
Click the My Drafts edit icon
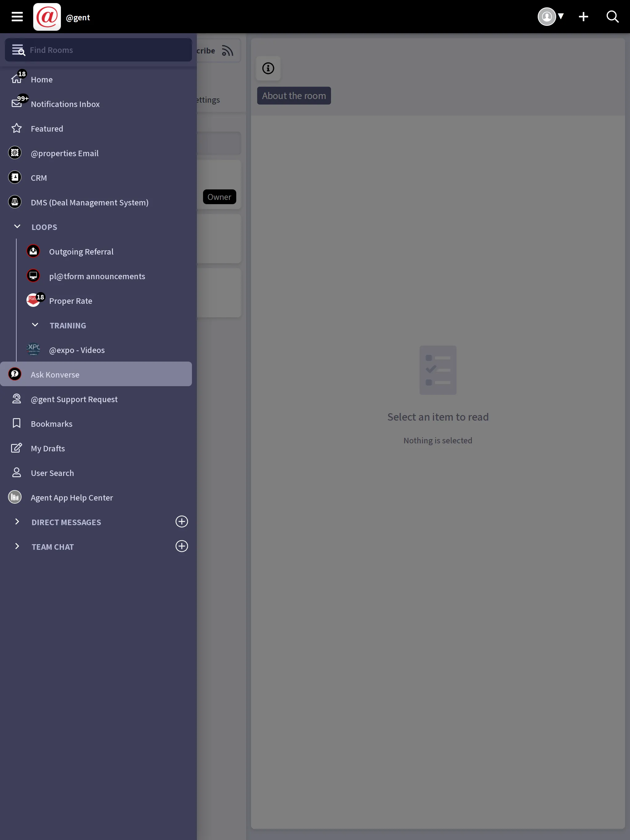(x=16, y=448)
